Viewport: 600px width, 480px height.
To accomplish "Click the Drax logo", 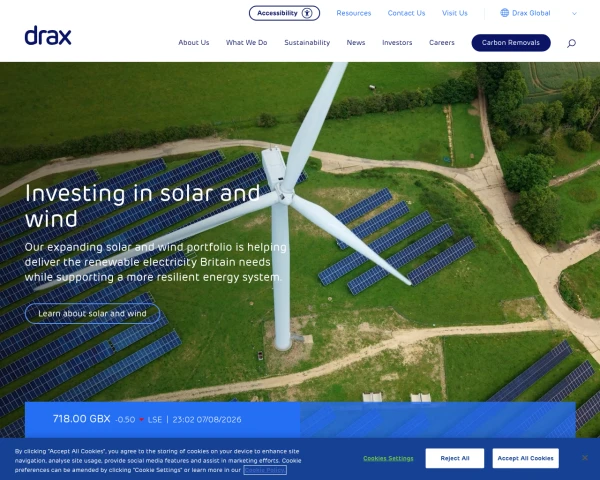I will (x=48, y=35).
